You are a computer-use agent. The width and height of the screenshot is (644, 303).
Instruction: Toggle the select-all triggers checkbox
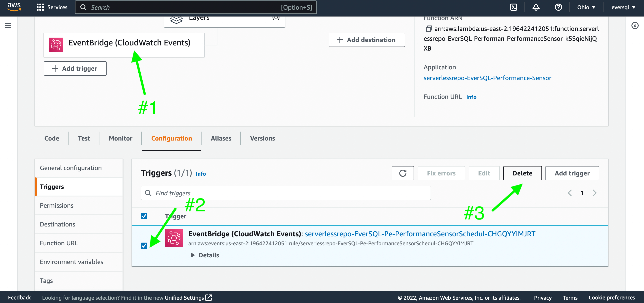coord(144,216)
